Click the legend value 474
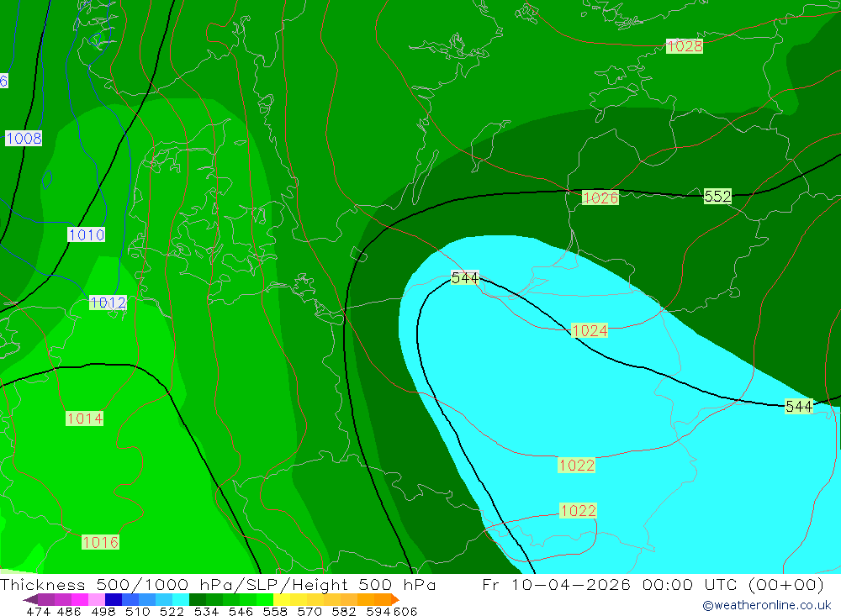841x616 pixels. point(39,612)
